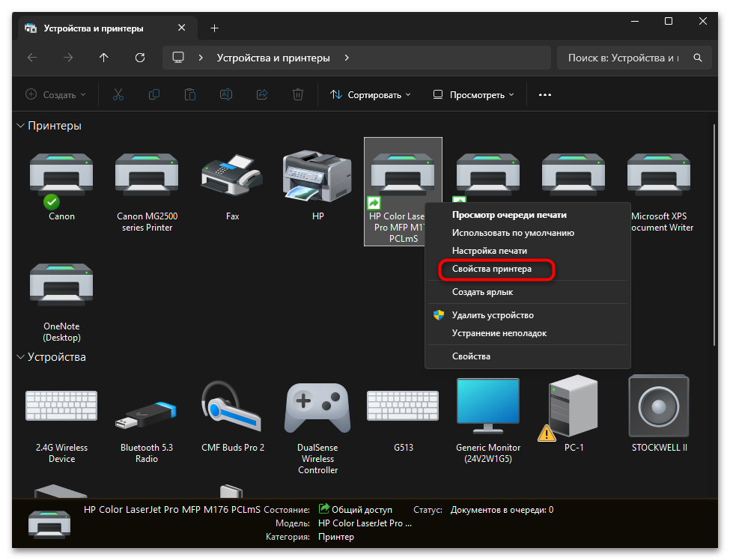Screen dimensions: 730x560
Task: Refresh the Devices and Printers view
Action: click(x=140, y=58)
